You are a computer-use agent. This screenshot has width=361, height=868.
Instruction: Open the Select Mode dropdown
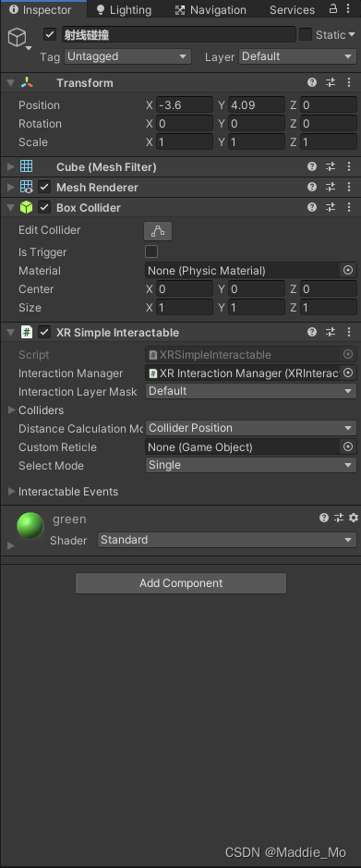[251, 465]
